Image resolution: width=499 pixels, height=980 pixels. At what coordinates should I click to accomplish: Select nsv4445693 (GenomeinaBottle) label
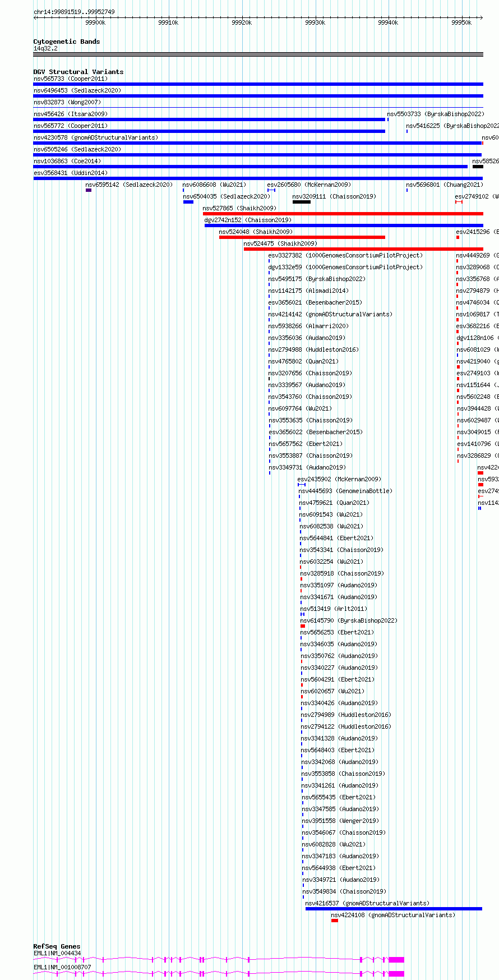(345, 491)
